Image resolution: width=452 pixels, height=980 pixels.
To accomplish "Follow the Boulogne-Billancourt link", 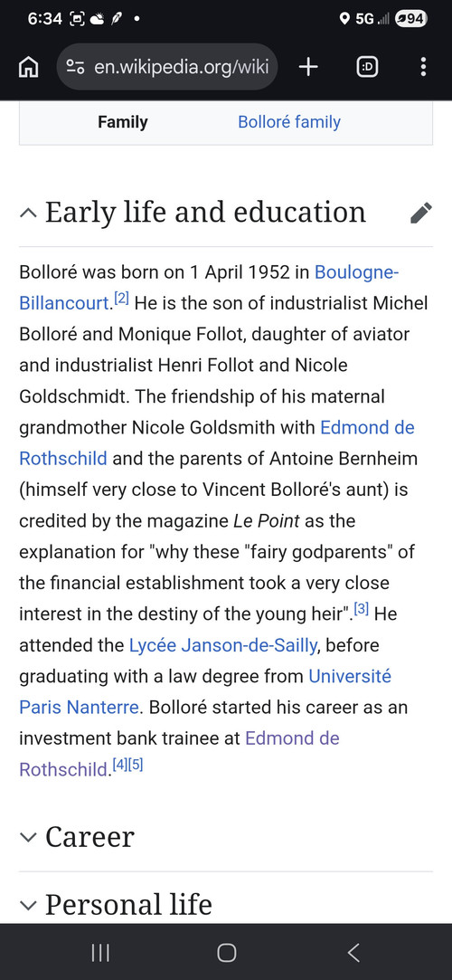I will [x=209, y=288].
